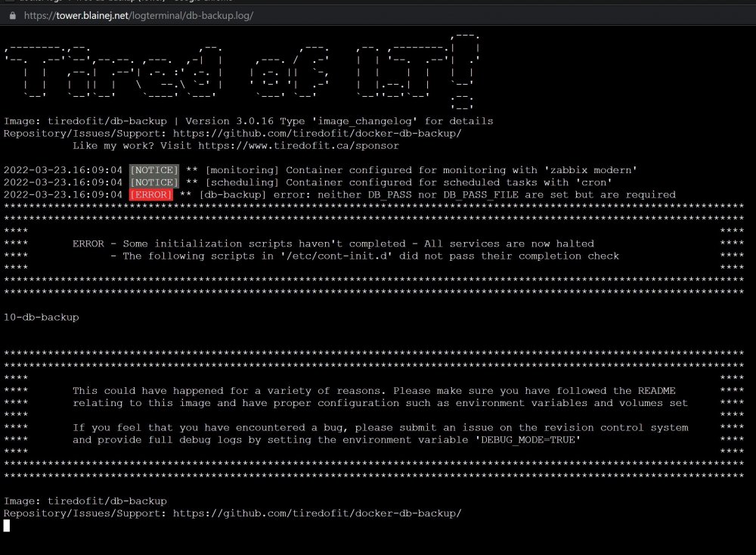756x555 pixels.
Task: Click the address bar URL text
Action: [x=138, y=15]
